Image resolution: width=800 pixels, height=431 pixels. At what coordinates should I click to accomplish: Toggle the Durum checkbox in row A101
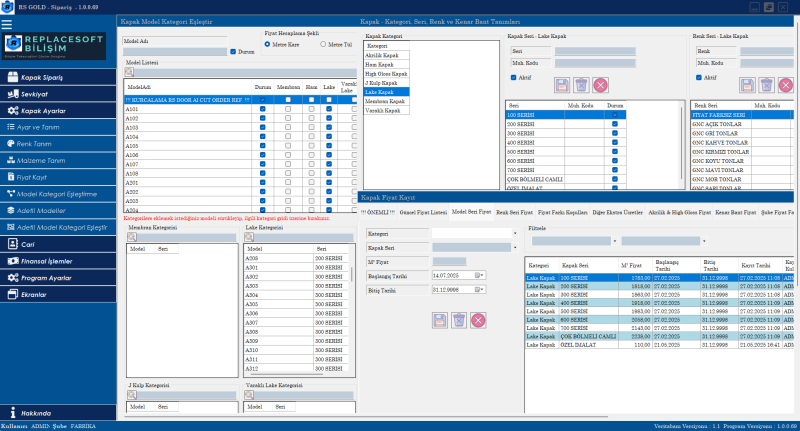click(x=263, y=109)
